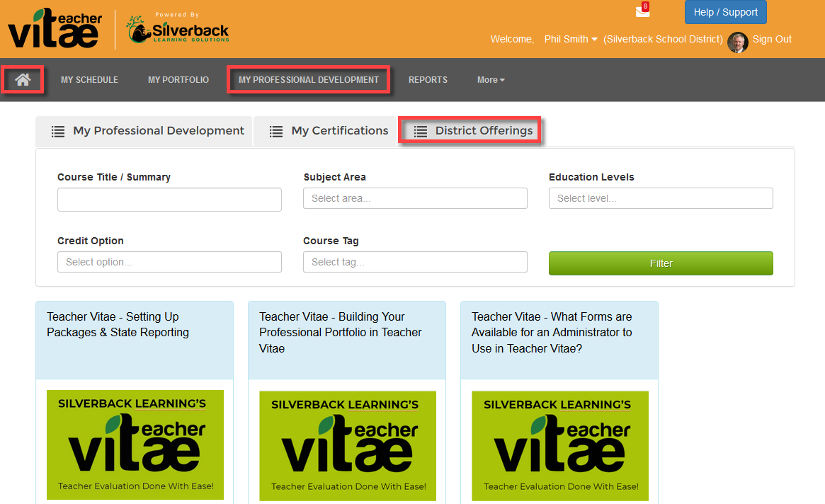
Task: Click Phil Smith's profile avatar
Action: point(738,42)
